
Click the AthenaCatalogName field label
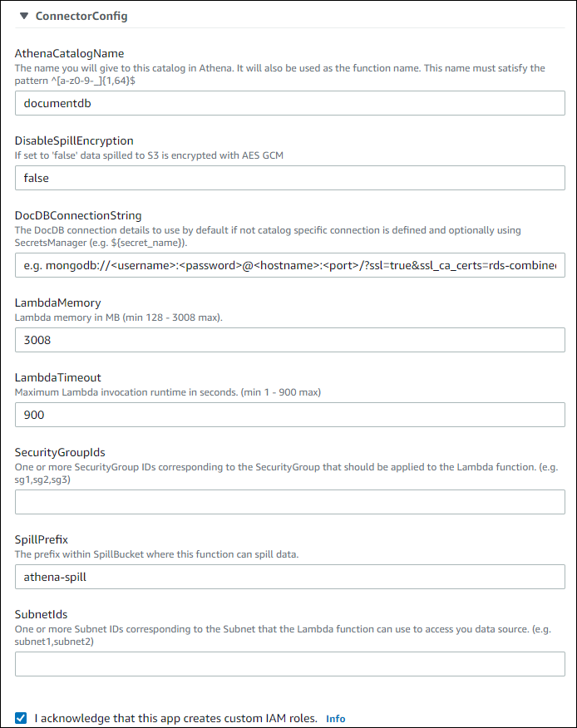click(69, 52)
